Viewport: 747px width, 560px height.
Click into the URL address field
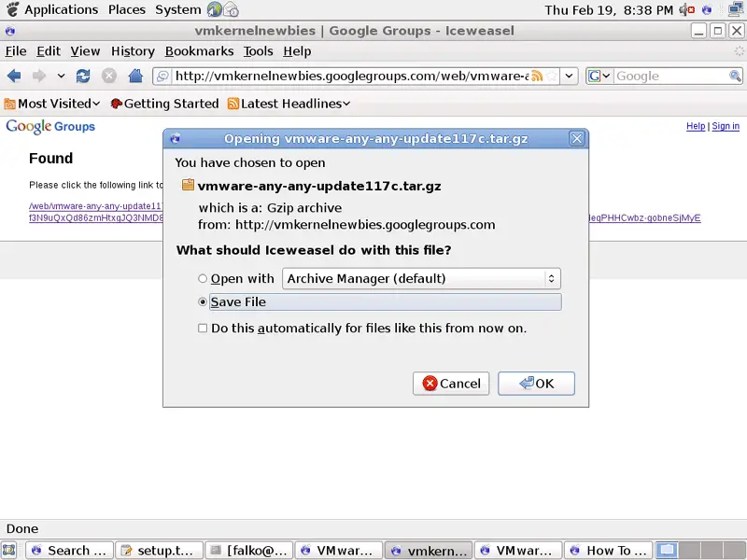352,77
